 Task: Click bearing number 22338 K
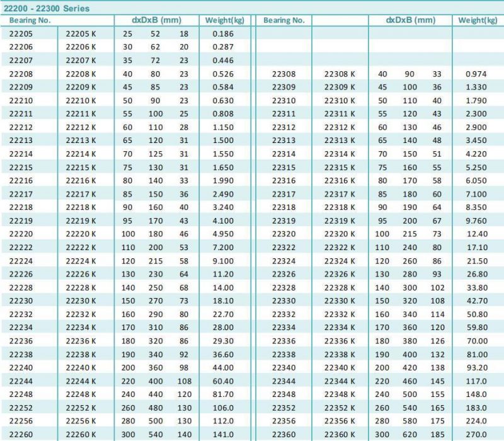tap(340, 355)
